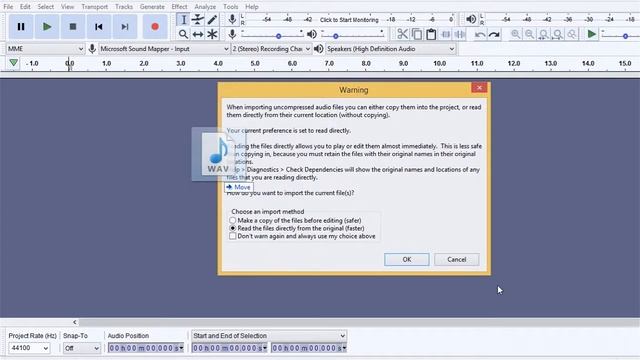Select the Selection (I-beam) tool

pyautogui.click(x=183, y=20)
